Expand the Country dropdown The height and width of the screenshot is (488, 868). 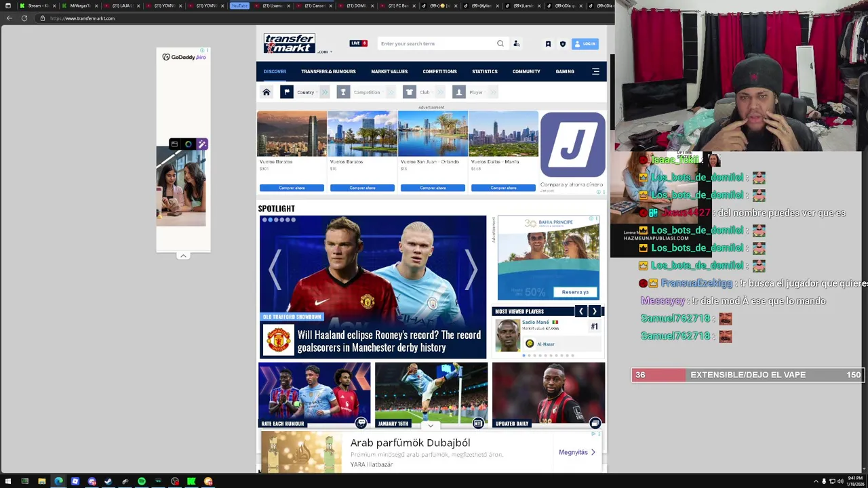(x=306, y=92)
